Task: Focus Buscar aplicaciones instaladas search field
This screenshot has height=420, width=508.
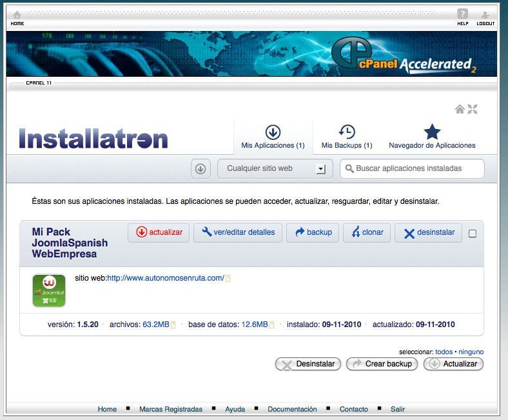Action: [412, 168]
